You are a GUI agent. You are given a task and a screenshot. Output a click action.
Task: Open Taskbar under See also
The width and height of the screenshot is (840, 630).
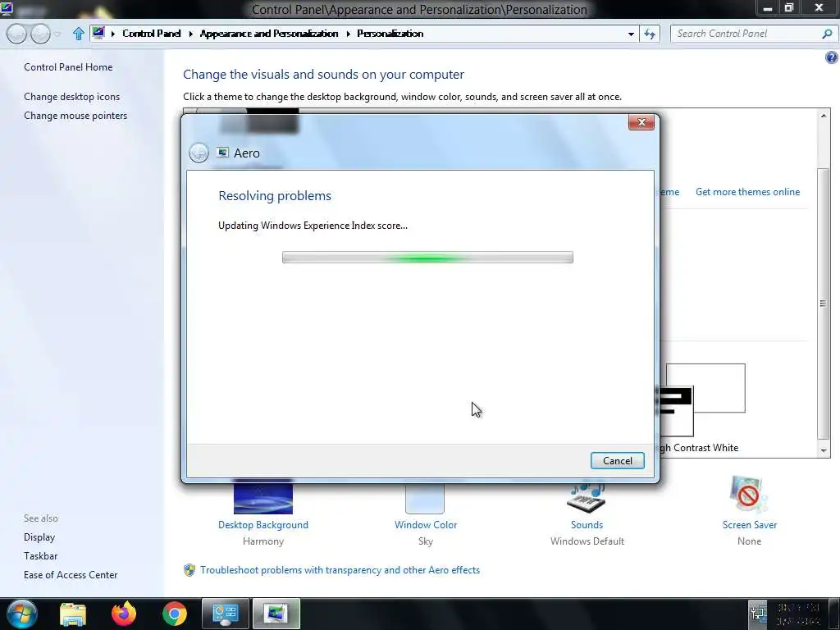coord(41,556)
